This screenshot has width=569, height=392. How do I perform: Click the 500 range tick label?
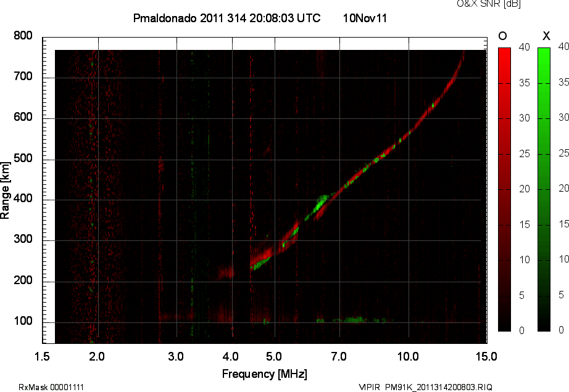(23, 158)
